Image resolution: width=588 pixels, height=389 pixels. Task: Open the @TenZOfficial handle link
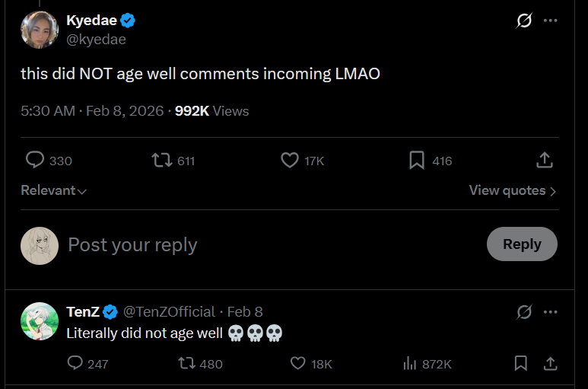[x=169, y=311]
